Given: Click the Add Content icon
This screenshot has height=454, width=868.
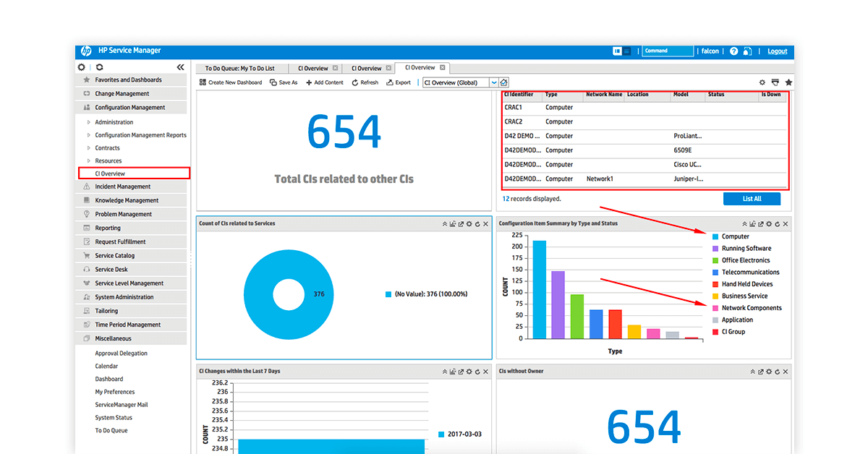Looking at the screenshot, I should tap(310, 82).
